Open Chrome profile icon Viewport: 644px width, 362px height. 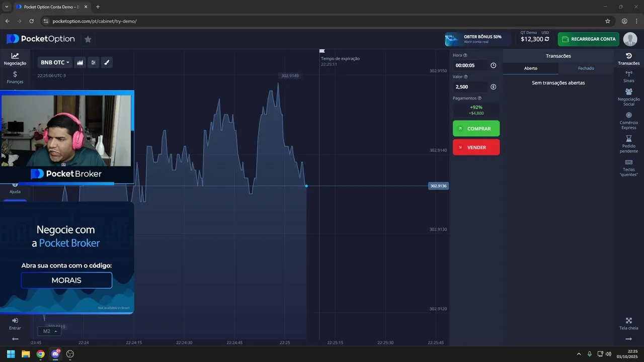click(624, 21)
